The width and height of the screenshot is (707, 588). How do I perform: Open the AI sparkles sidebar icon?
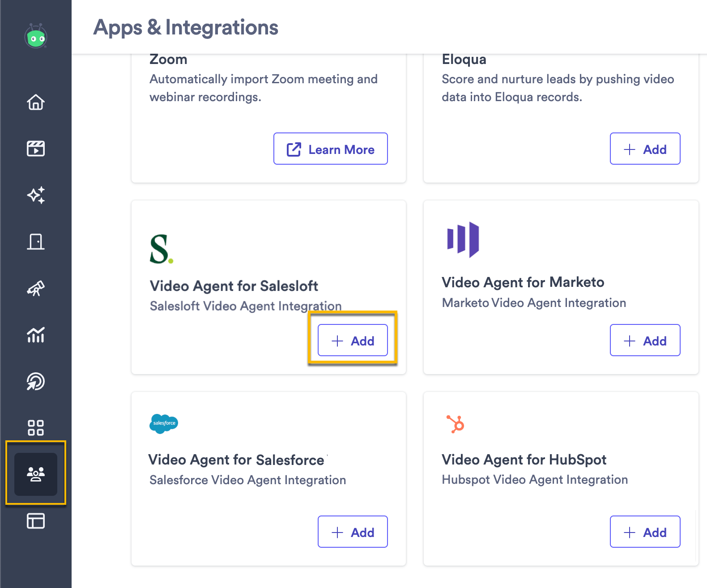point(36,195)
